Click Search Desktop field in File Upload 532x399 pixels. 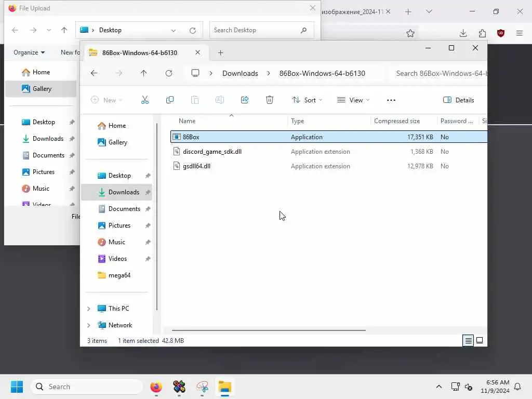point(262,30)
